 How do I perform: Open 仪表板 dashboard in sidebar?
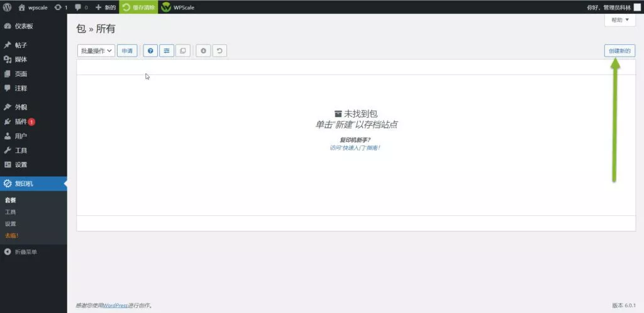coord(24,26)
